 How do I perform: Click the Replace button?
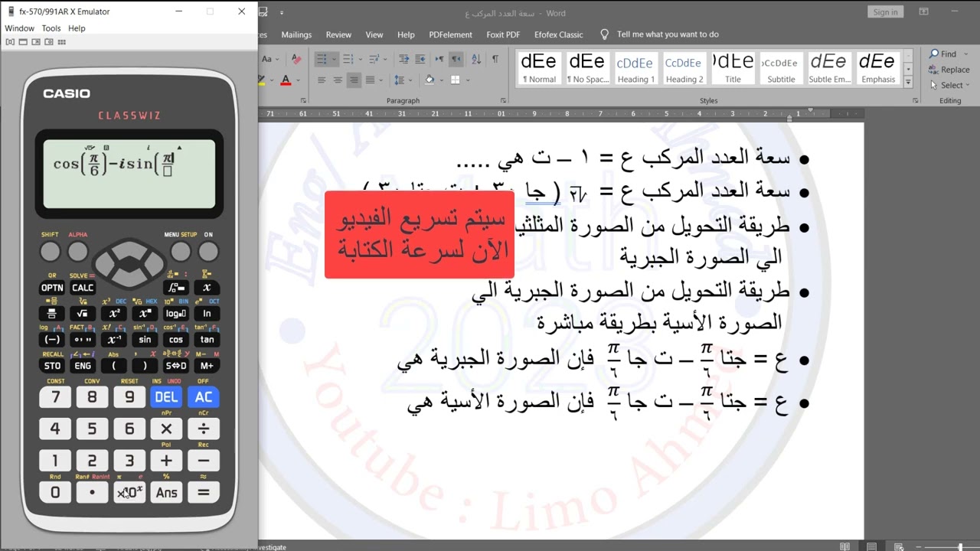(x=949, y=70)
